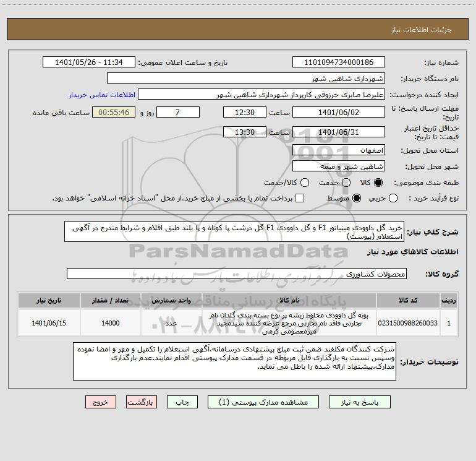This screenshot has height=461, width=476.
Task: Click the بازگشت back button
Action: point(142,402)
